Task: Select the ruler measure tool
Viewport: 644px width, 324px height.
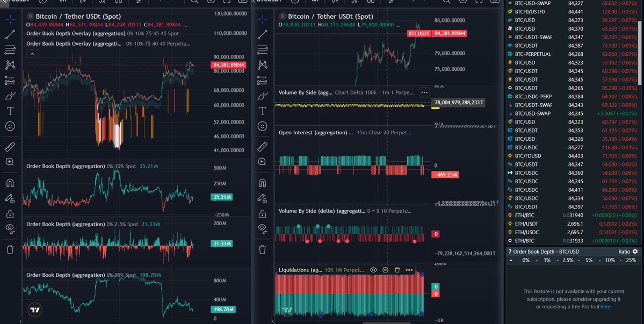Action: point(10,147)
